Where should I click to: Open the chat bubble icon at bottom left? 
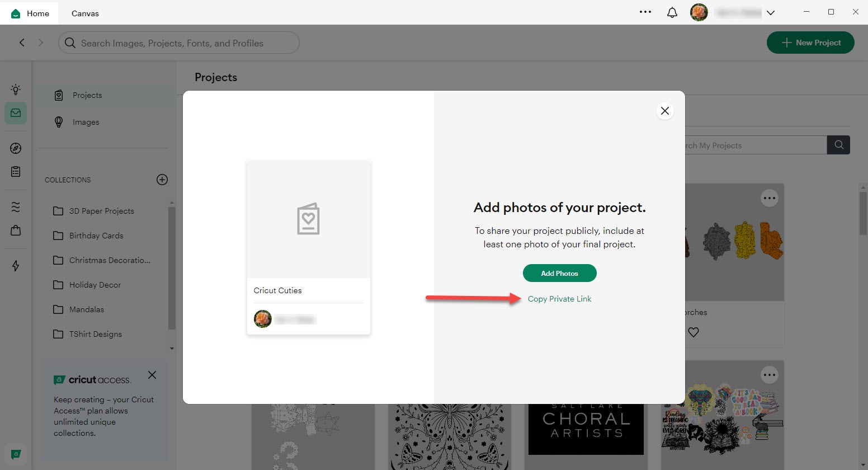click(16, 454)
